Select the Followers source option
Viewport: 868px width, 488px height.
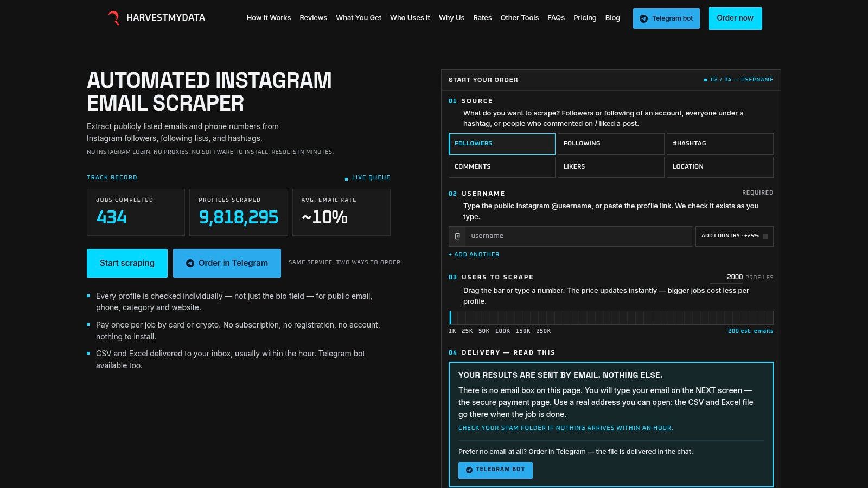(x=502, y=144)
